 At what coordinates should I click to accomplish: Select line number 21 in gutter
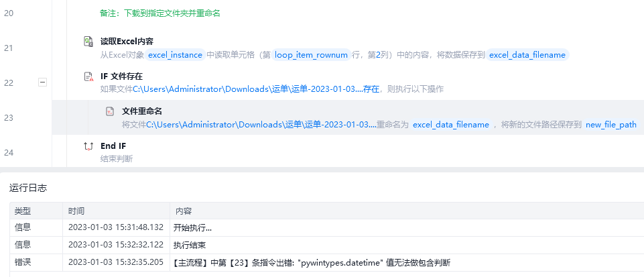(x=9, y=48)
